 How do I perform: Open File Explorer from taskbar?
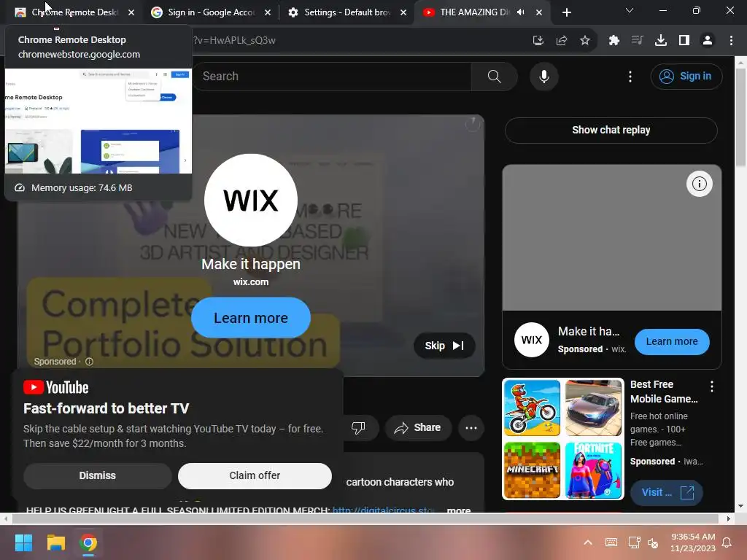point(55,542)
